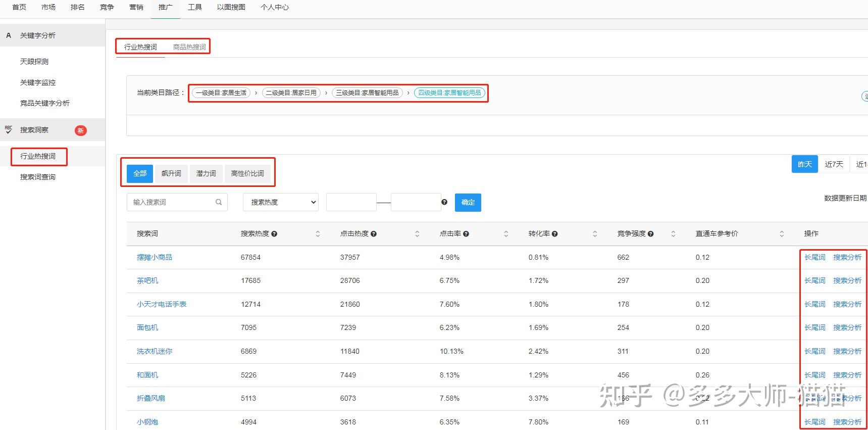This screenshot has height=430, width=868.
Task: Click help icon next to 搜索热度 column header
Action: [x=274, y=234]
